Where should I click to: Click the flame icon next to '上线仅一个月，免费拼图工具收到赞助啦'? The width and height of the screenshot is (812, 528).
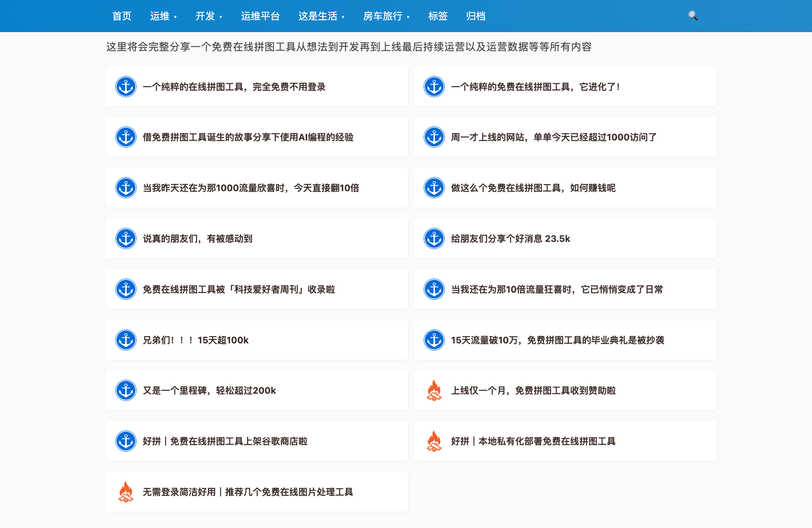[434, 390]
